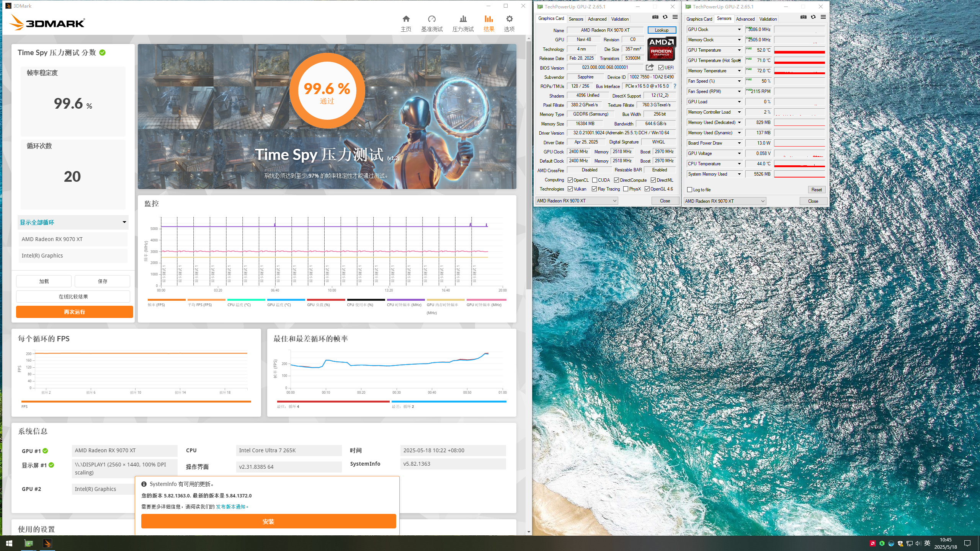Click the green check beside 显示屏 #1

click(51, 465)
